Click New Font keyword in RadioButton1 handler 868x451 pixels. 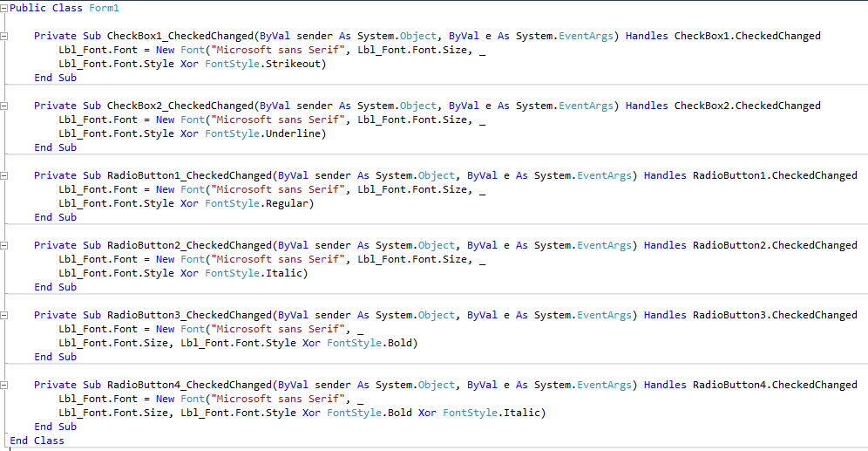[178, 189]
